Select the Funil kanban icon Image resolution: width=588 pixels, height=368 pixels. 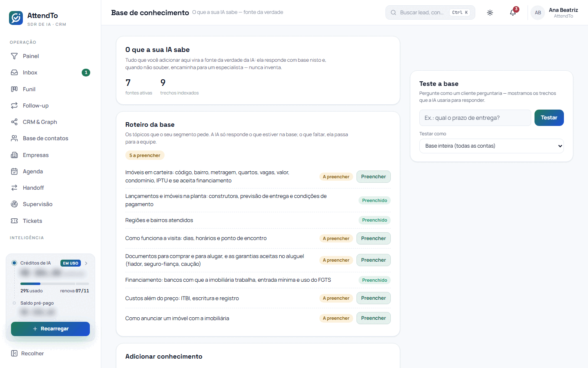[x=14, y=89]
